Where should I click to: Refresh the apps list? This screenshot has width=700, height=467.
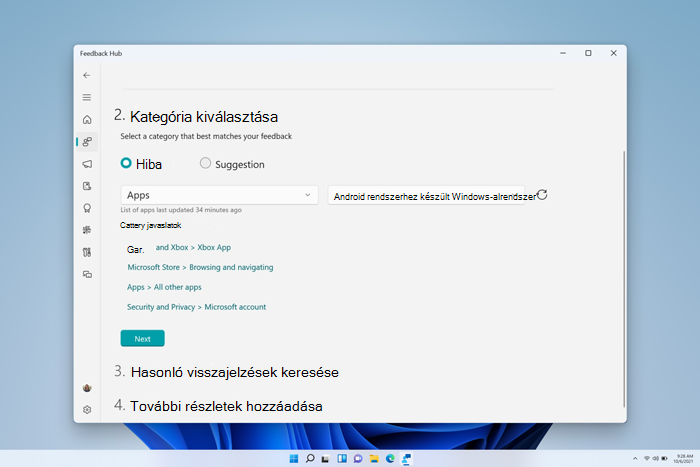point(542,195)
